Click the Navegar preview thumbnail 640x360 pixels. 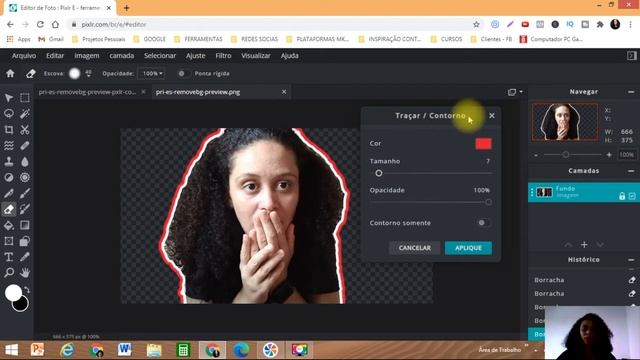(x=565, y=122)
